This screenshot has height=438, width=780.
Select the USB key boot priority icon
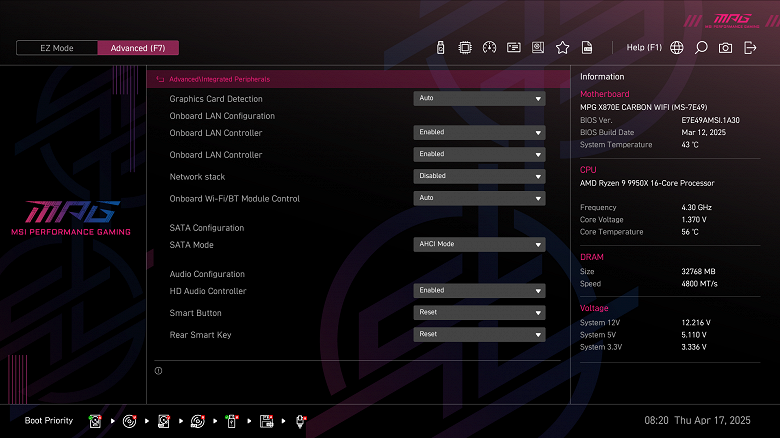tap(232, 421)
